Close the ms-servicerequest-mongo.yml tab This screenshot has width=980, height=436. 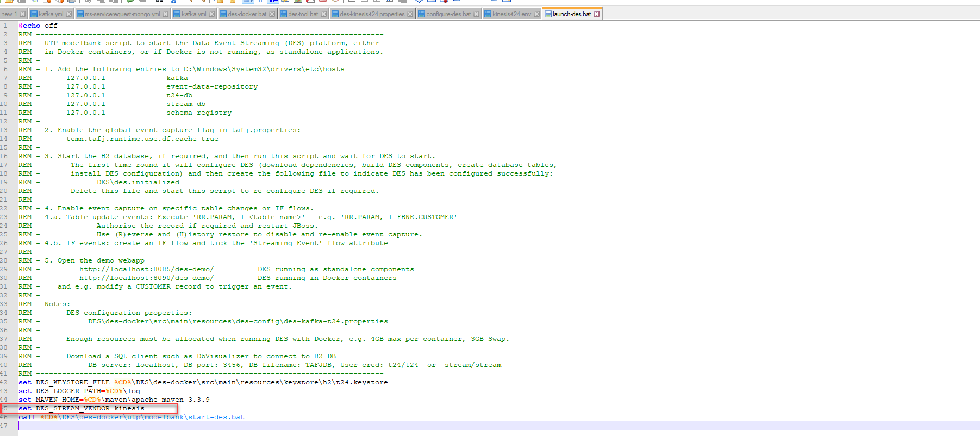[x=165, y=14]
